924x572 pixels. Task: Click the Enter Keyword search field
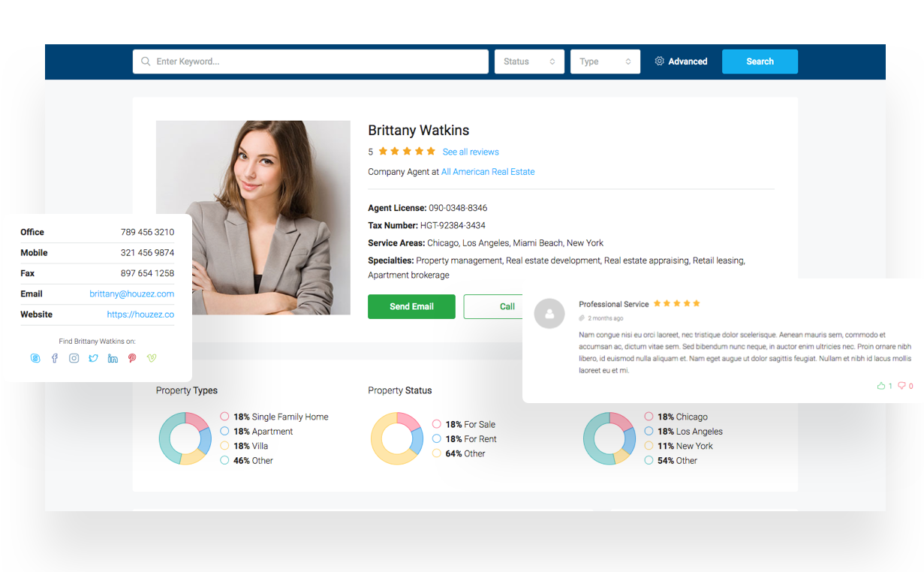click(x=310, y=61)
